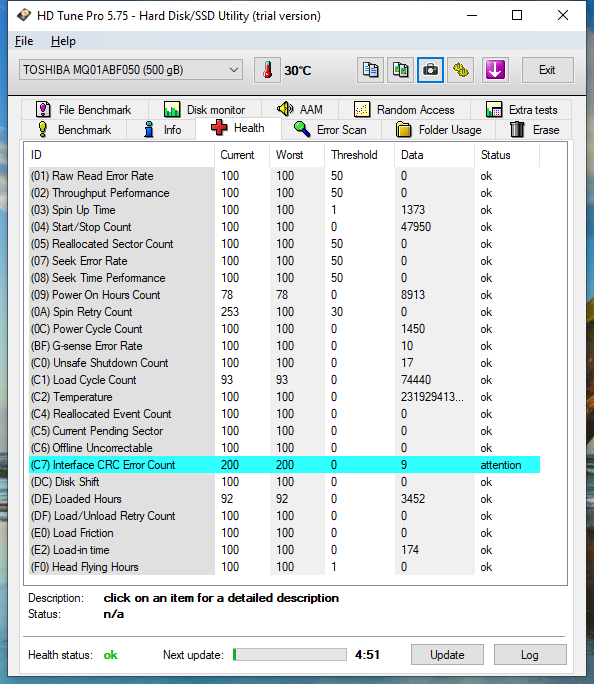This screenshot has height=684, width=594.
Task: Click the Log button
Action: coord(530,655)
